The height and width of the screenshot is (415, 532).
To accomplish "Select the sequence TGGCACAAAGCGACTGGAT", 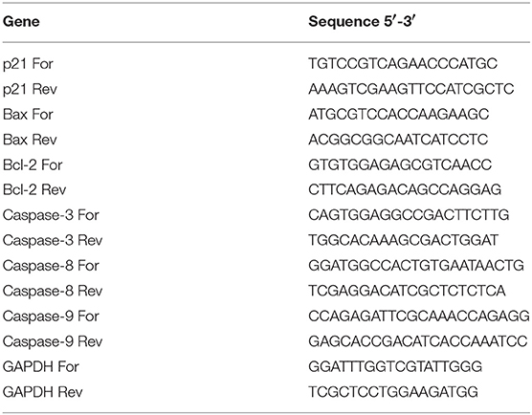I will (403, 240).
